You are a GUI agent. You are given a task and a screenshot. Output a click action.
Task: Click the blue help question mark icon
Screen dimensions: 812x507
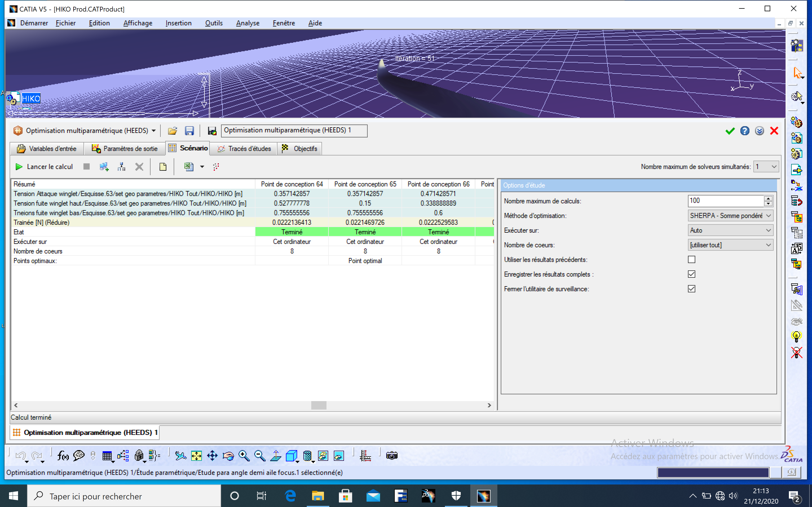[745, 131]
